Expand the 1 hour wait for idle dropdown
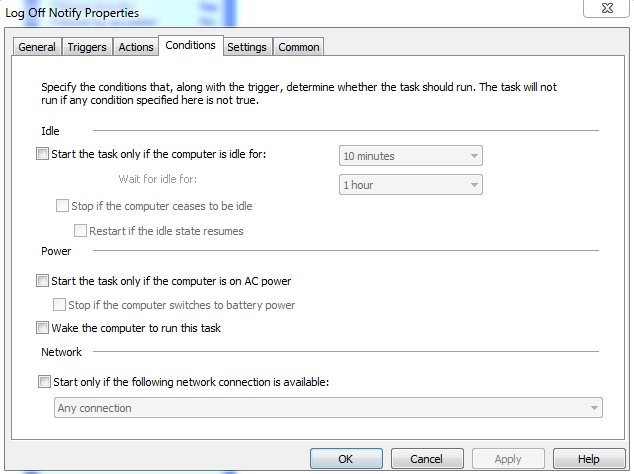This screenshot has width=634, height=474. 410,185
